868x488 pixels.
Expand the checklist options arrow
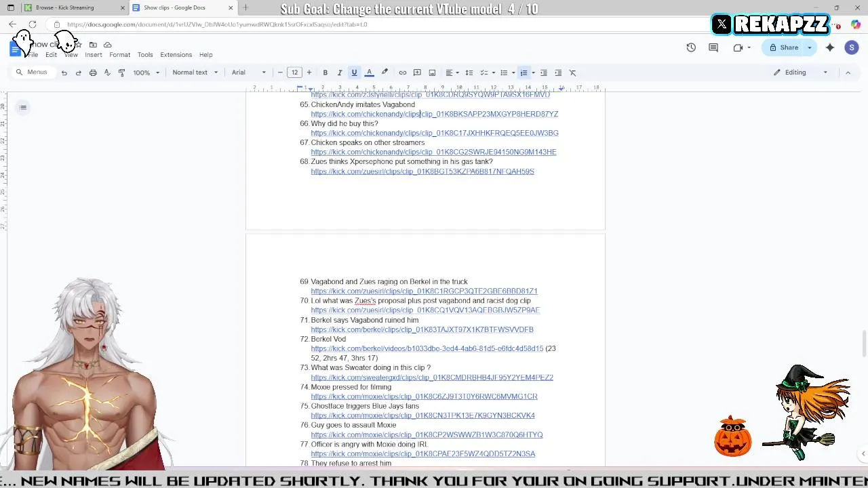tap(493, 73)
